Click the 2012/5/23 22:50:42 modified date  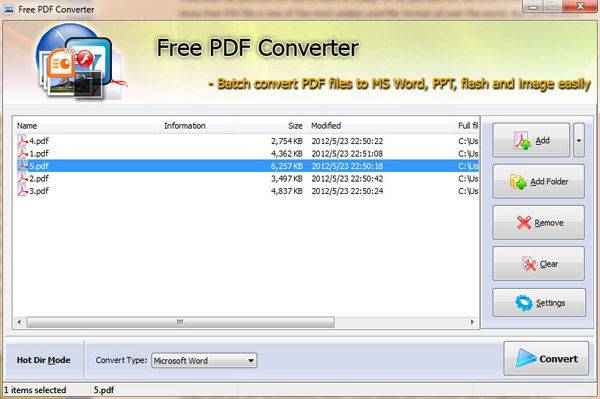coord(347,179)
